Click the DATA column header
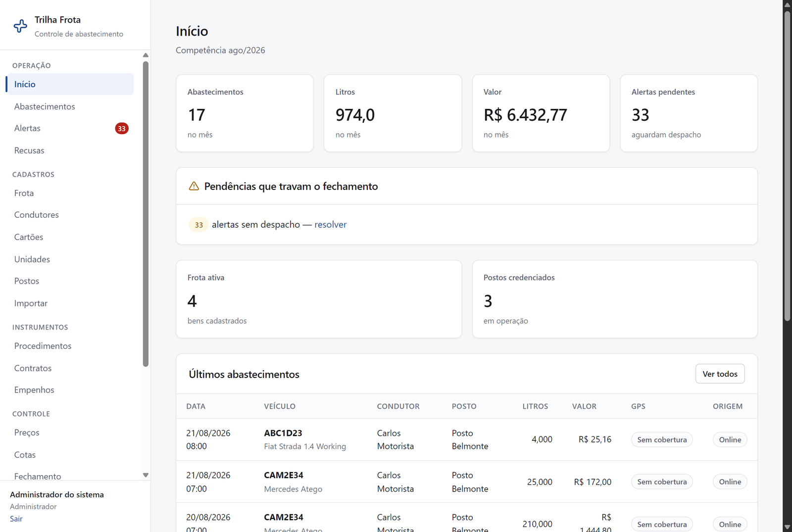 pyautogui.click(x=196, y=406)
